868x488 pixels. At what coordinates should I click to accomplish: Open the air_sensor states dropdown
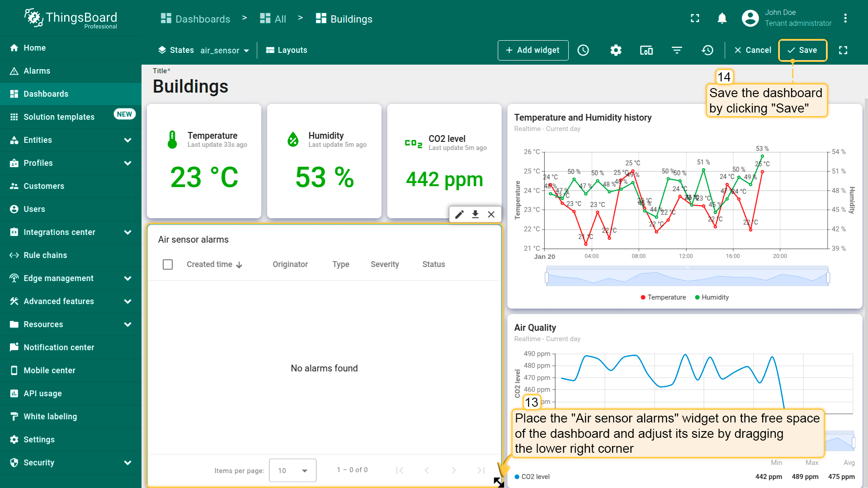(225, 51)
